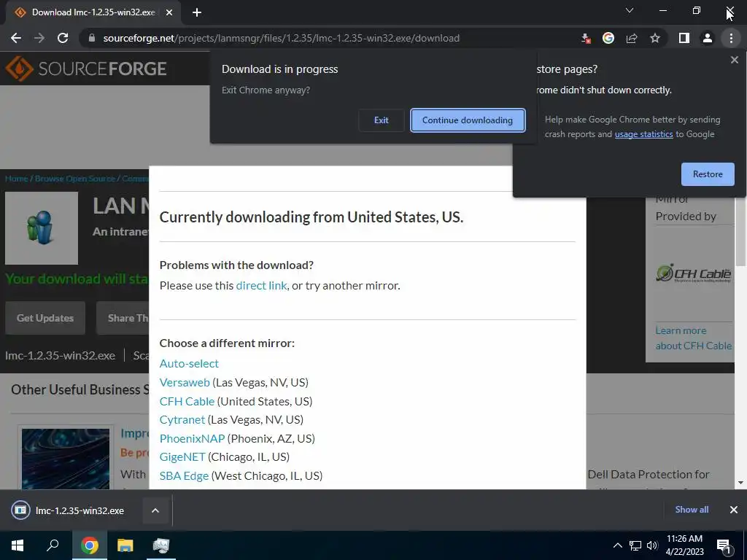The height and width of the screenshot is (560, 747).
Task: Choose the PhoenixNAP mirror
Action: tap(192, 438)
